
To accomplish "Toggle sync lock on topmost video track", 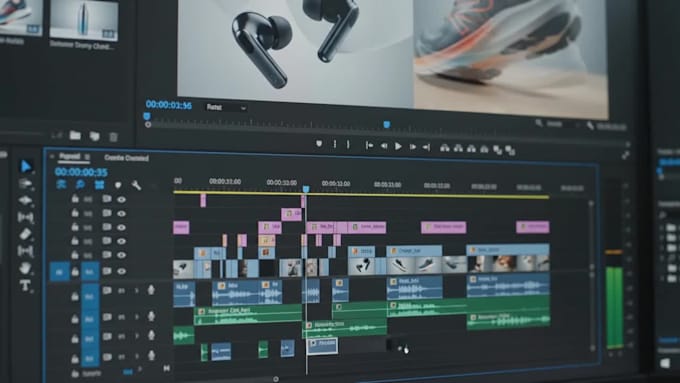I will point(107,199).
